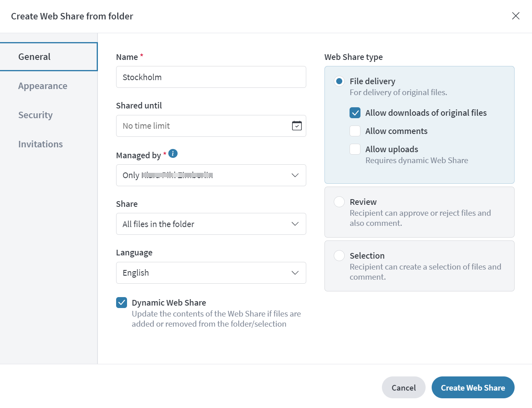The height and width of the screenshot is (408, 532).
Task: Open the Managed by dropdown
Action: [211, 175]
